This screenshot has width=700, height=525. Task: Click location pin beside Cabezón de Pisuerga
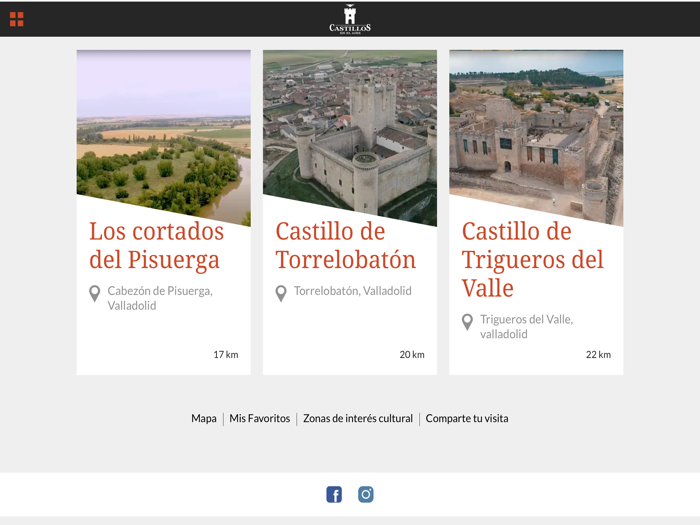pos(95,294)
